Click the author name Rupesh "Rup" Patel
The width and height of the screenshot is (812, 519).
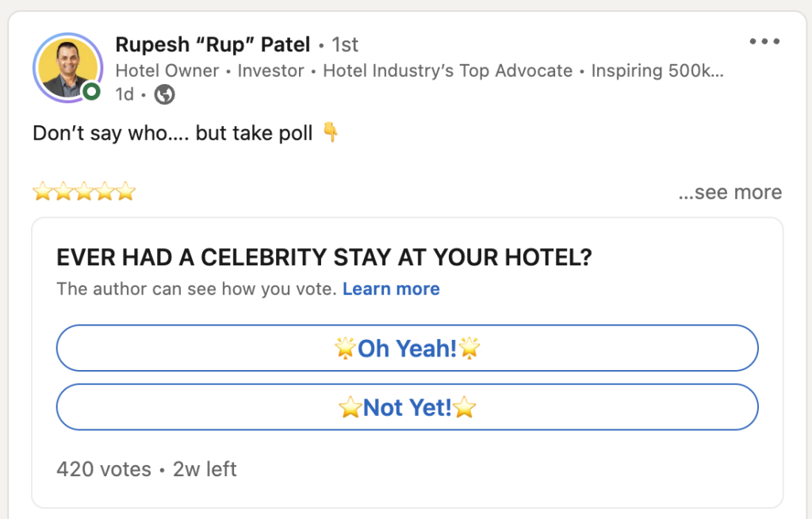click(x=213, y=44)
